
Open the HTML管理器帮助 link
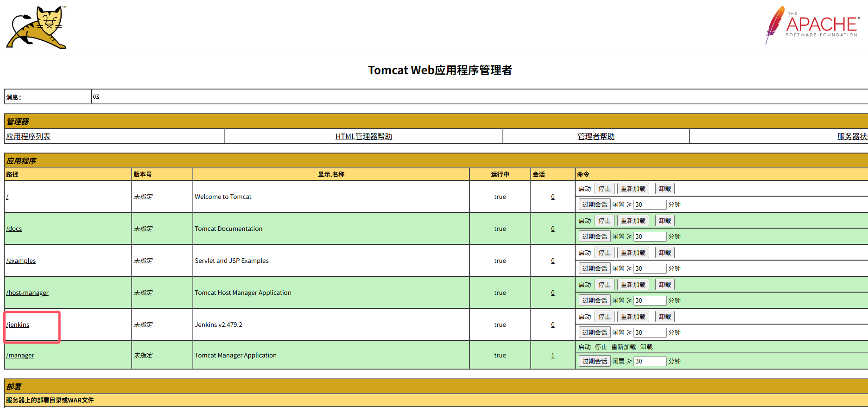(364, 136)
